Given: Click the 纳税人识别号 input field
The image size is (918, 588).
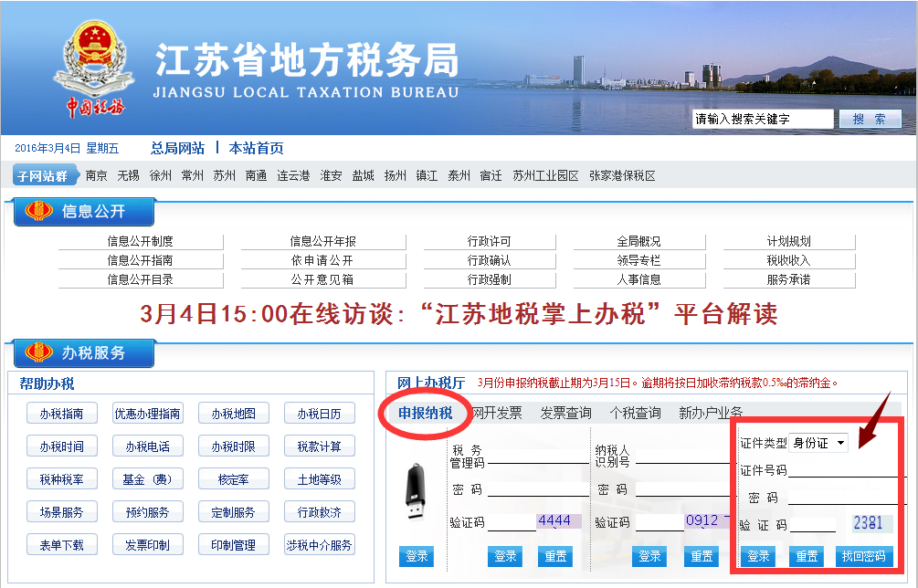Looking at the screenshot, I should click(x=681, y=456).
